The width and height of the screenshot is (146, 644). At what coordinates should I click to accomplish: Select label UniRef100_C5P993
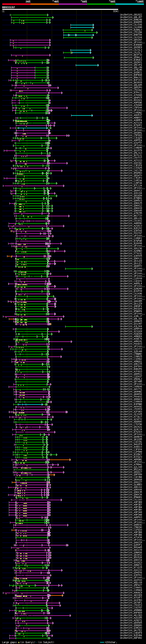click(131, 135)
